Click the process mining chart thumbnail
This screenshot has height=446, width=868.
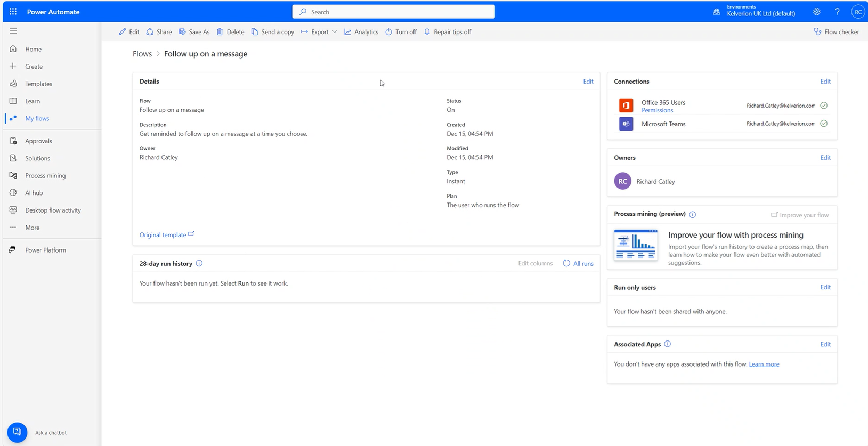636,245
